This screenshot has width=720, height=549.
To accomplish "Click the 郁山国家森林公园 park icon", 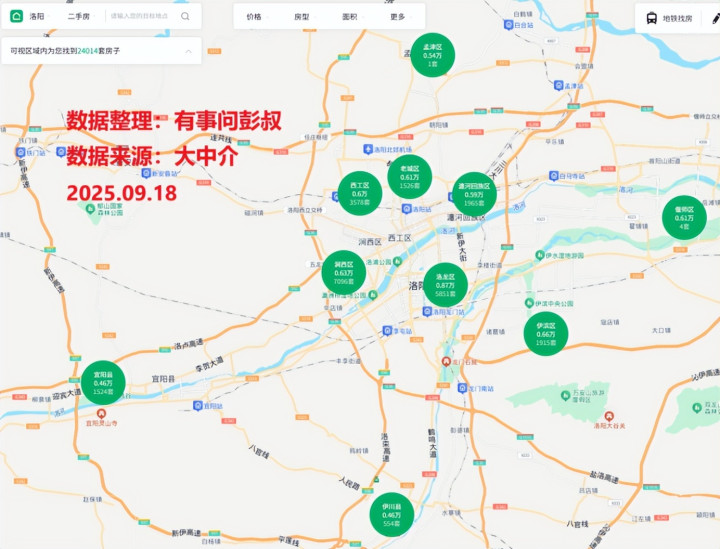I will coord(90,209).
